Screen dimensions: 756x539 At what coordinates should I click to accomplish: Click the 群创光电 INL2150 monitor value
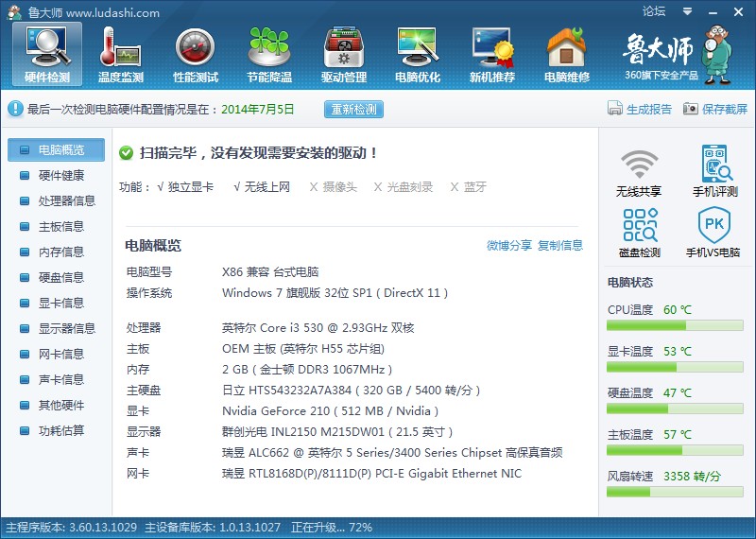337,432
